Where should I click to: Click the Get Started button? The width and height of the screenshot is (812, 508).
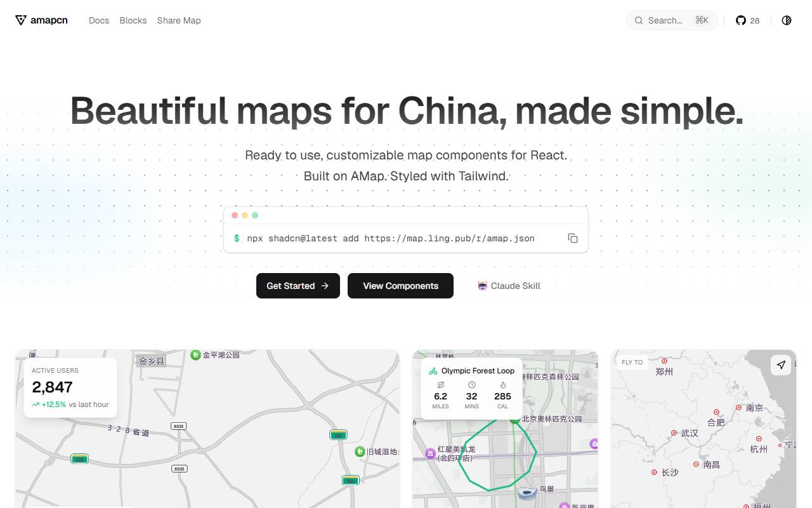click(298, 286)
